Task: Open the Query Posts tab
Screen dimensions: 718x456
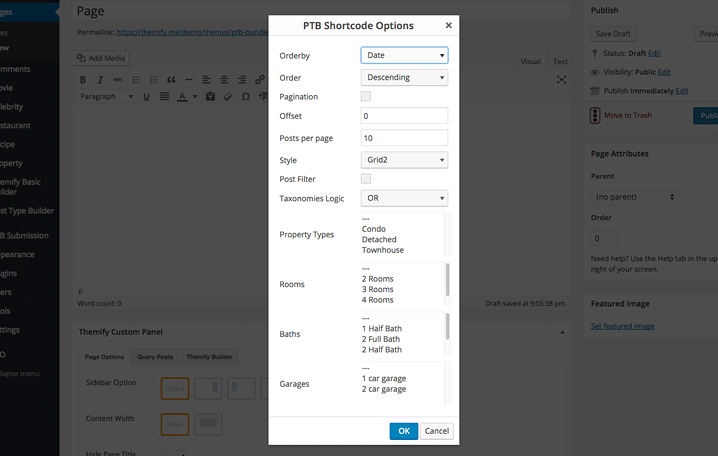Action: click(x=155, y=357)
